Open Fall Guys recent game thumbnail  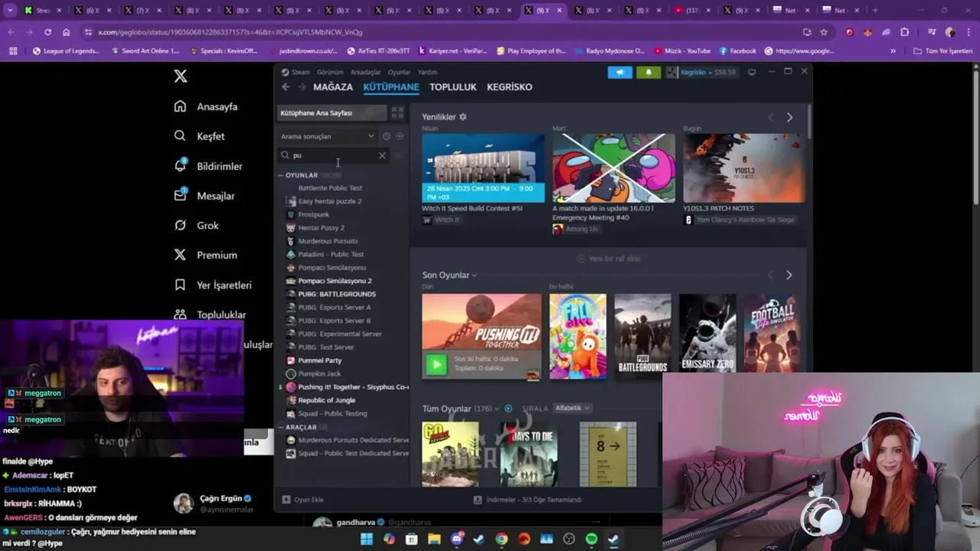(x=578, y=337)
